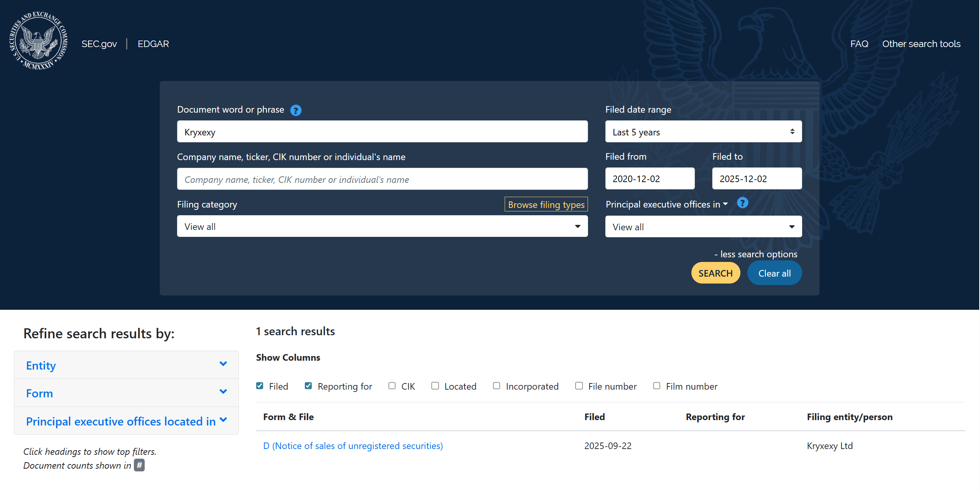The width and height of the screenshot is (980, 493).
Task: Open help for Document word or phrase
Action: pos(296,110)
